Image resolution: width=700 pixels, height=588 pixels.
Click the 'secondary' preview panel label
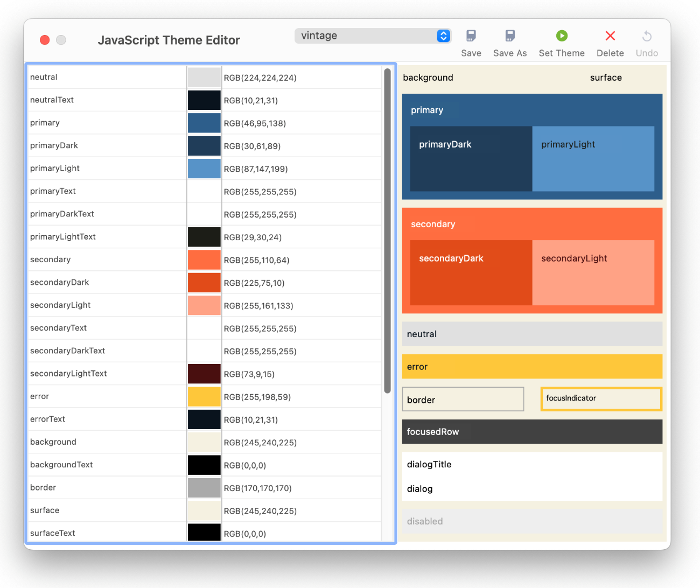point(433,224)
